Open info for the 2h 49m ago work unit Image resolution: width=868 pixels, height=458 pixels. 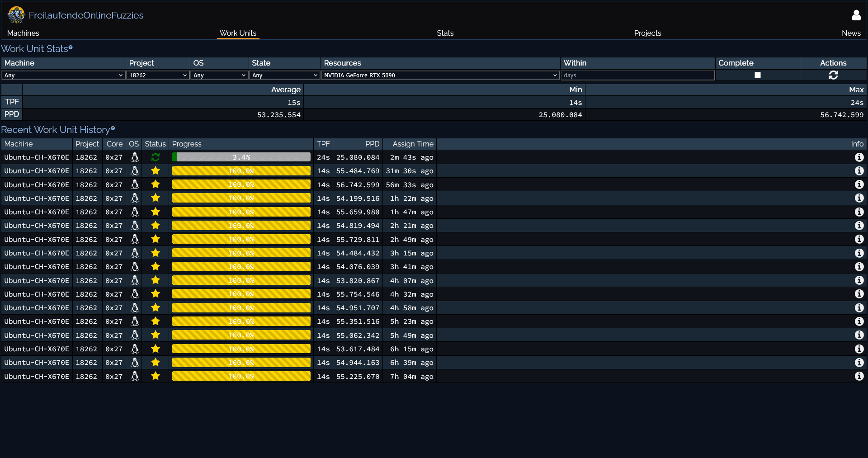859,239
